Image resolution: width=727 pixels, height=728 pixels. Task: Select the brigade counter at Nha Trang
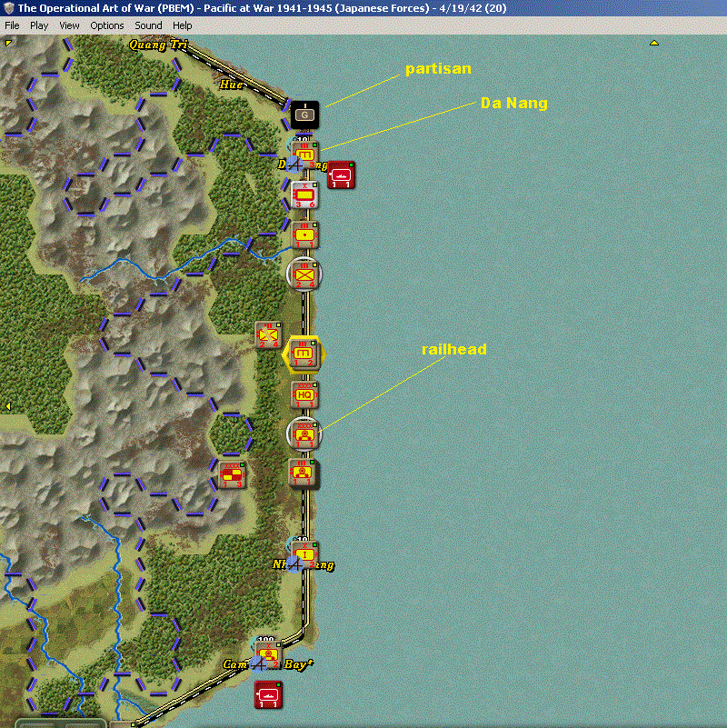tap(305, 554)
